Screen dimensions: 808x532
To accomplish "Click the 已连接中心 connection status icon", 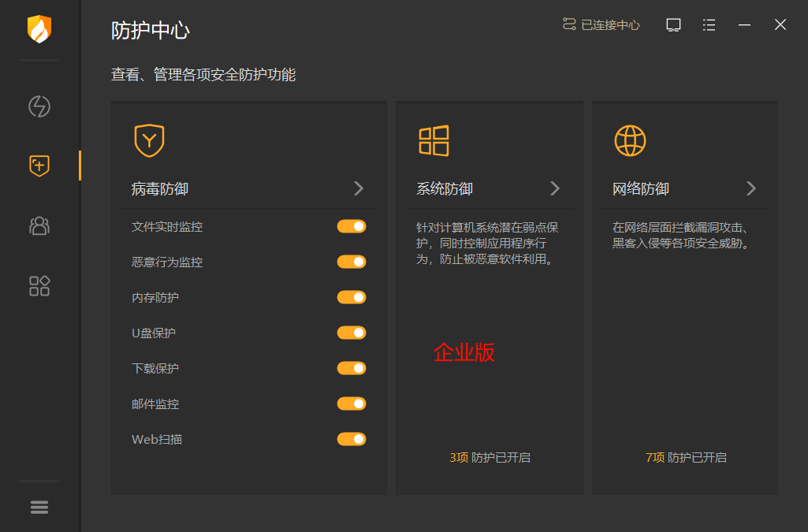I will (x=569, y=24).
